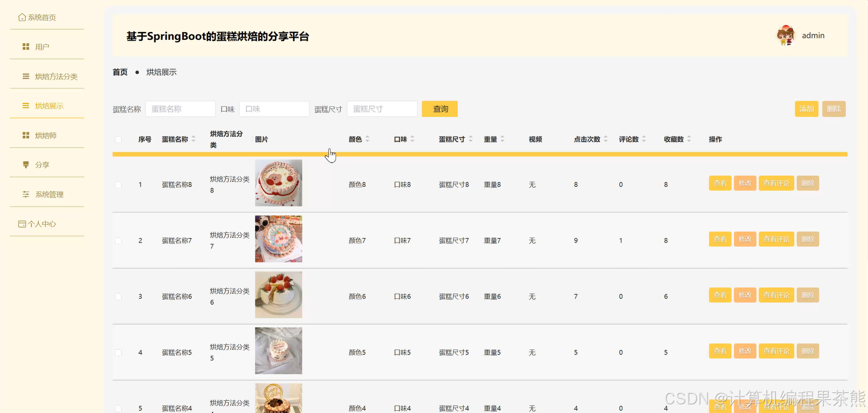Click the list icon next to 烘焙方法分类
Screen dimensions: 868x413
pos(26,76)
